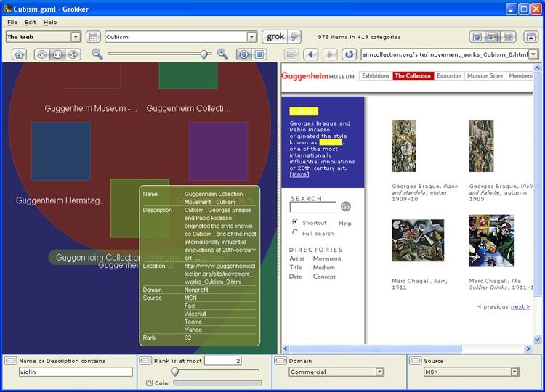Open the Medium directory link
This screenshot has height=392, width=545.
(x=324, y=268)
